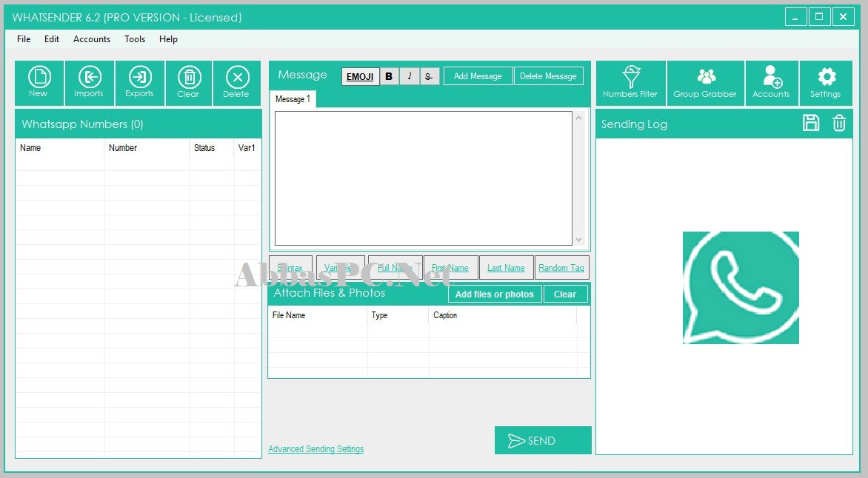This screenshot has height=478, width=868.
Task: Close the WhatSender window
Action: 843,16
